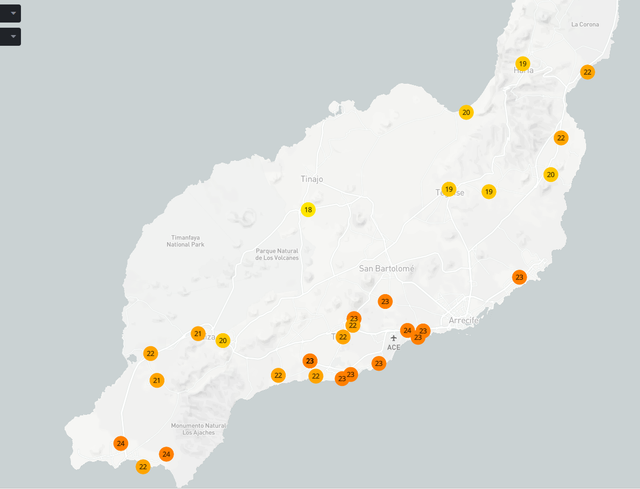Select the lone dark-numbered 23 marker

(310, 361)
